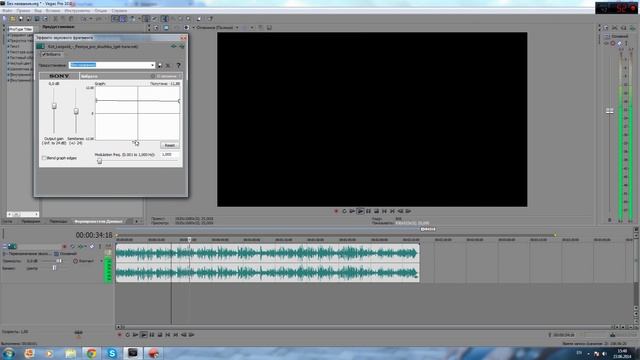The height and width of the screenshot is (360, 640).
Task: Open Track FX on the audio track
Action: point(81,247)
